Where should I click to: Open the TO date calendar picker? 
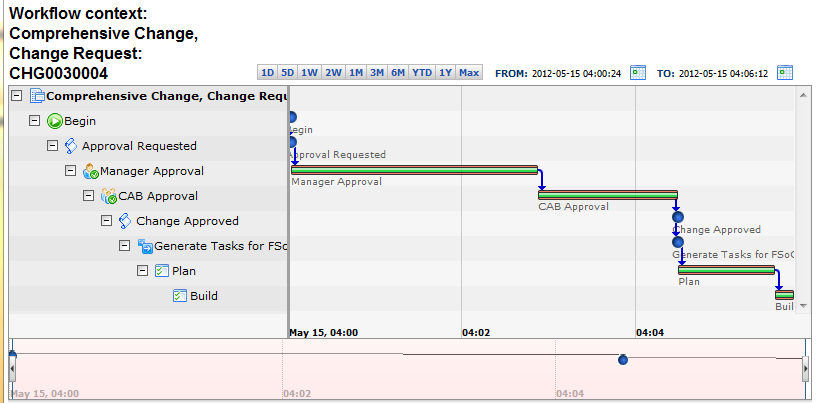[785, 73]
